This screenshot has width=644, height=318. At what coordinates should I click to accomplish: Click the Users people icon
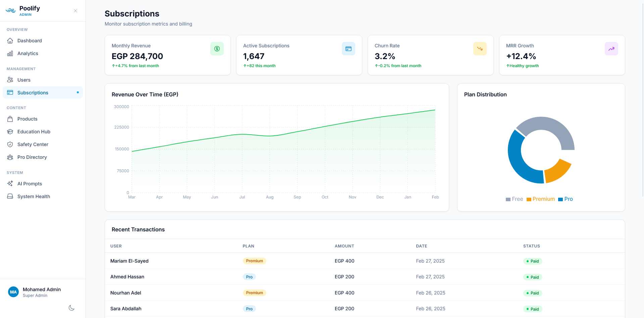pos(10,80)
